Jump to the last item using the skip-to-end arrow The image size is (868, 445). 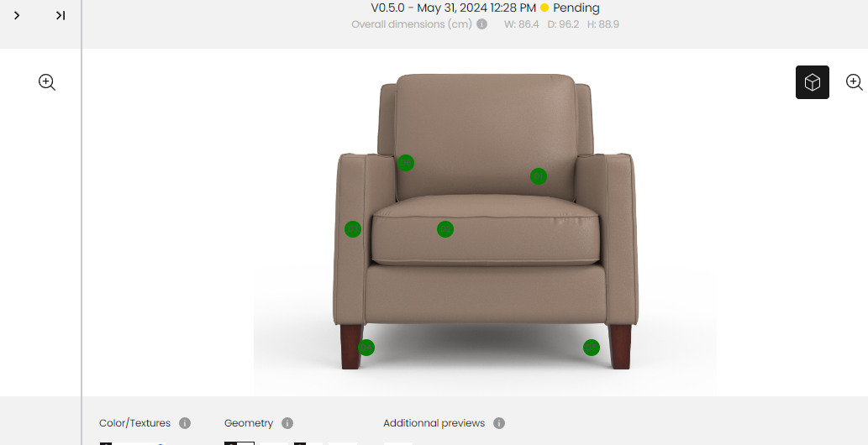[x=60, y=15]
